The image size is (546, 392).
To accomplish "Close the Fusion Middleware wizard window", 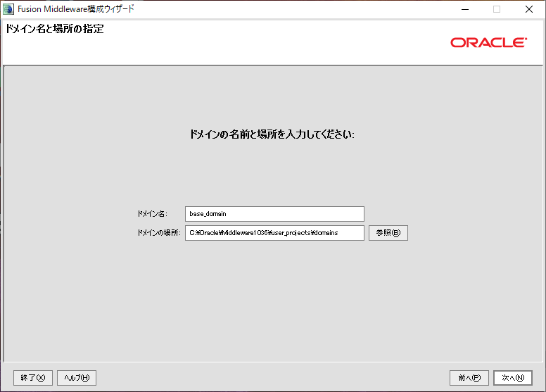I will coord(529,9).
